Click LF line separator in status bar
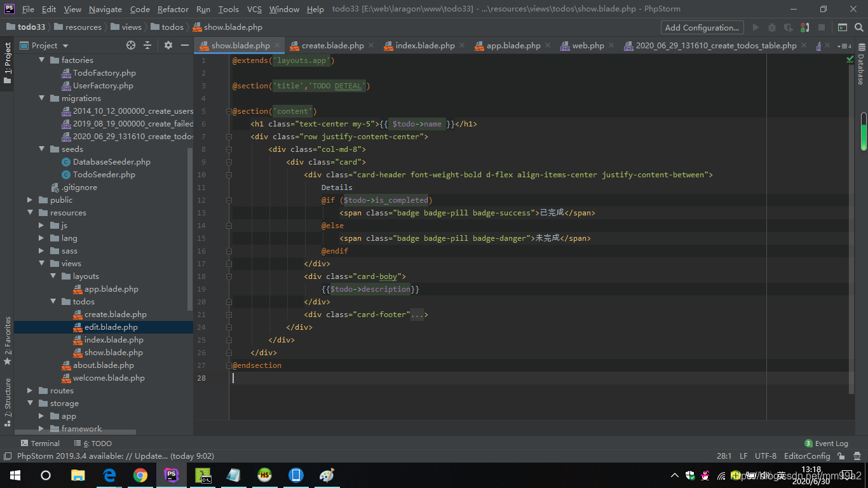This screenshot has width=868, height=488. tap(743, 456)
